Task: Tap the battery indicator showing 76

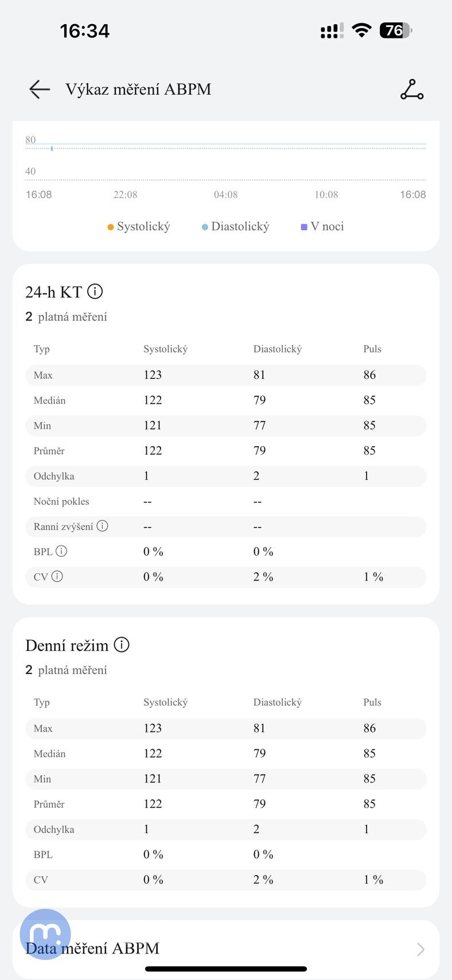Action: [x=395, y=30]
